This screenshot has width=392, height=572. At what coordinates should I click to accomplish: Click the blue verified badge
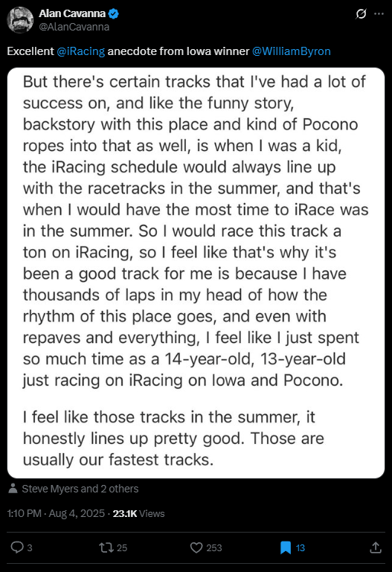[x=114, y=14]
